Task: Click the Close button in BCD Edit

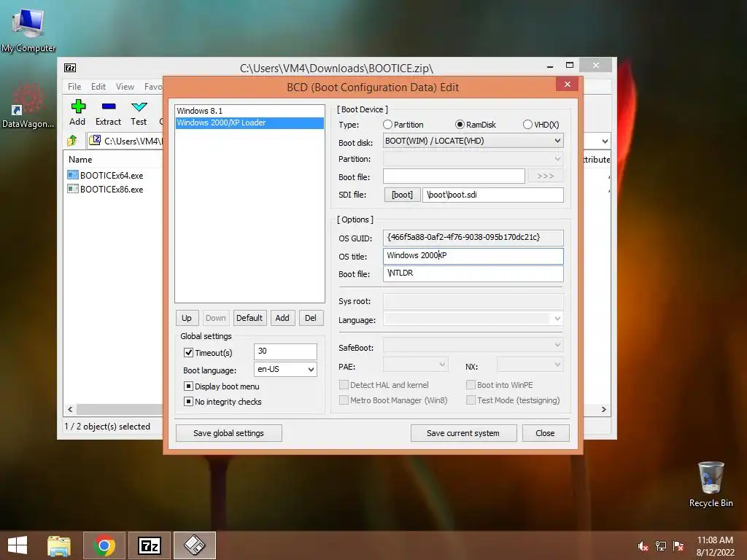Action: coord(545,433)
